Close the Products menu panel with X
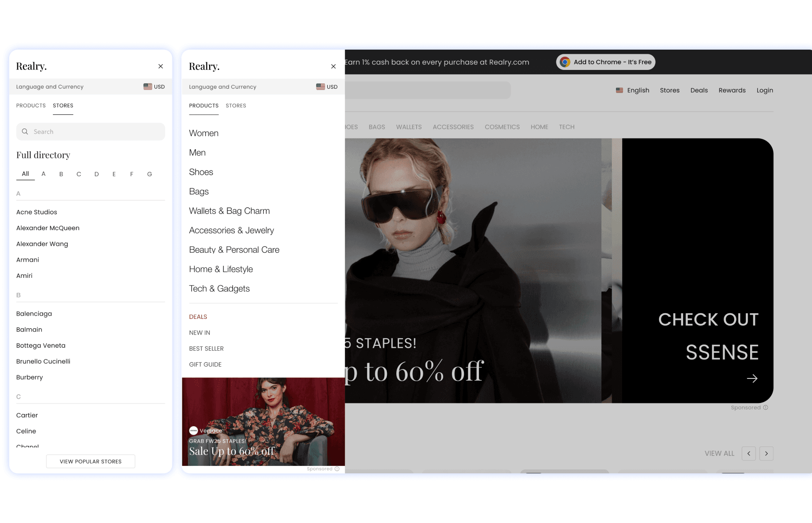Viewport: 812px width, 523px height. tap(333, 67)
